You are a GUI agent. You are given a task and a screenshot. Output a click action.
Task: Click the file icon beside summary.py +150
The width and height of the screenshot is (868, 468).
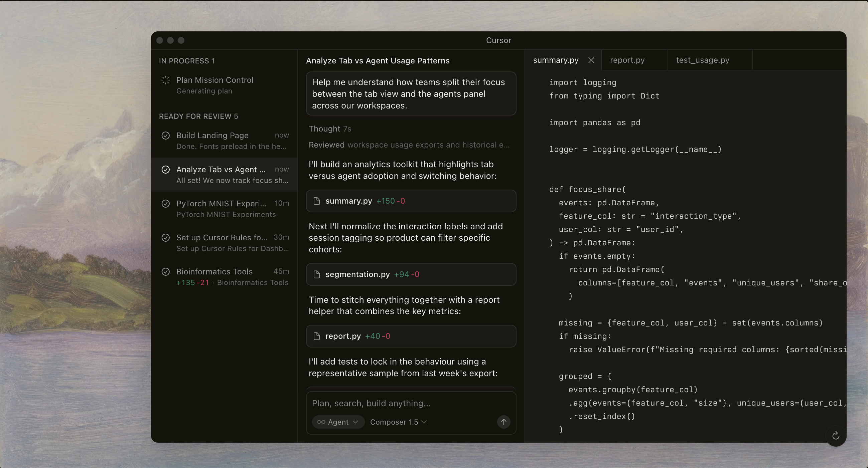[x=316, y=201]
